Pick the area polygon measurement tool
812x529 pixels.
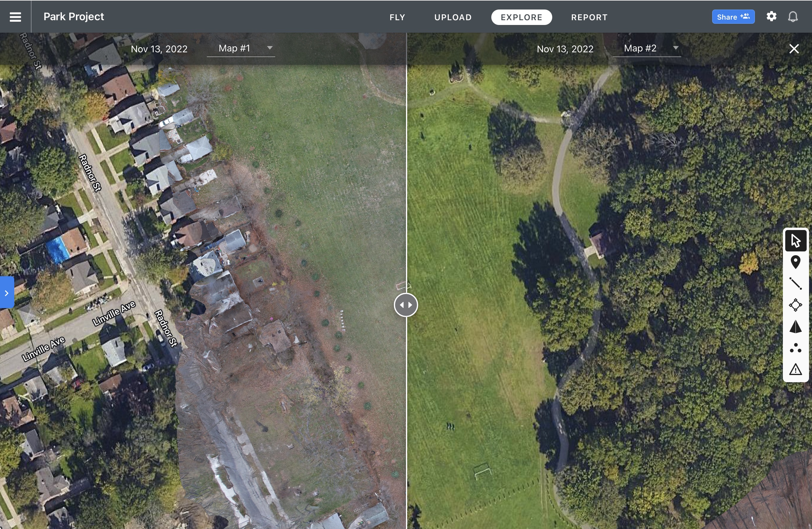[x=796, y=305]
